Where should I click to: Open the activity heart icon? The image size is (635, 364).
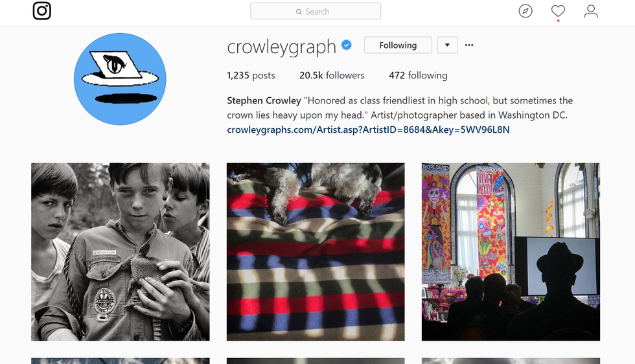tap(558, 11)
